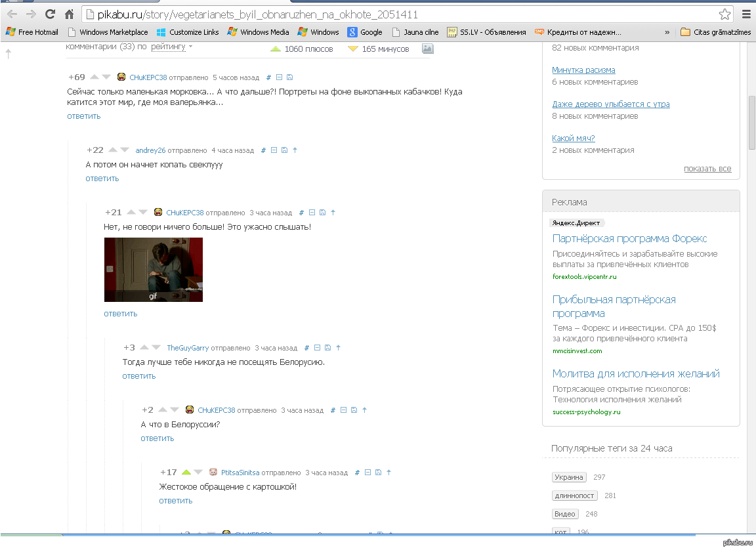Open TheGuyGarry's user profile
Viewport: 756px width, 550px height.
click(188, 348)
